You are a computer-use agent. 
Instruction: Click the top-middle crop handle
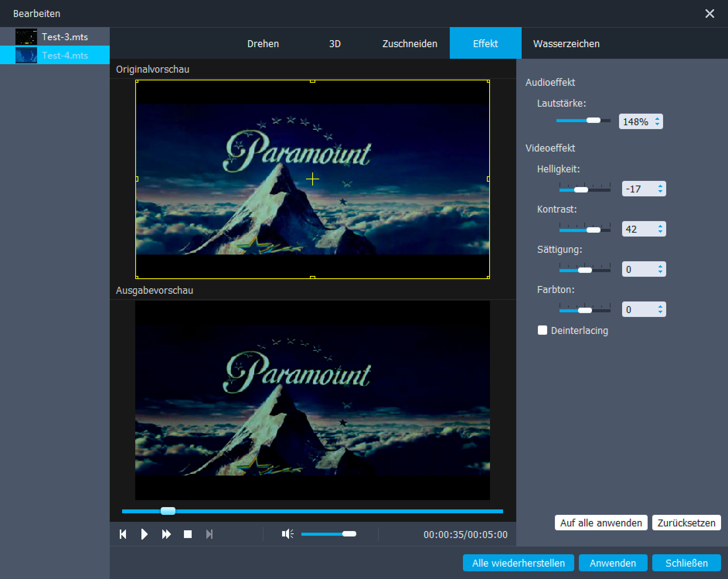click(313, 81)
